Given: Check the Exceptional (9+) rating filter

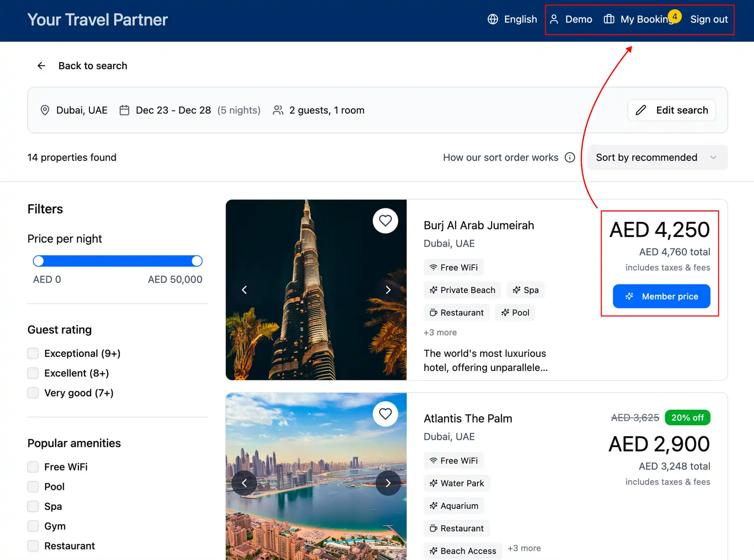Looking at the screenshot, I should coord(33,353).
